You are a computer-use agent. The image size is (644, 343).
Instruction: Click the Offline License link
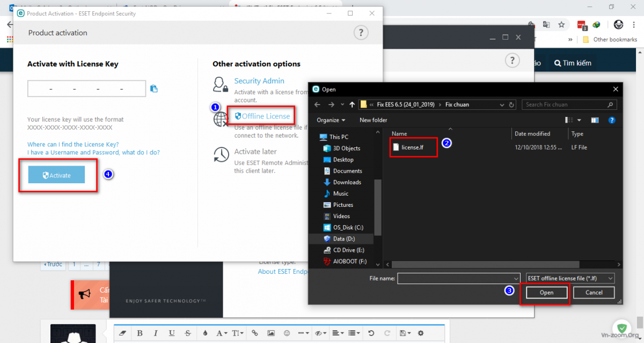pos(265,116)
